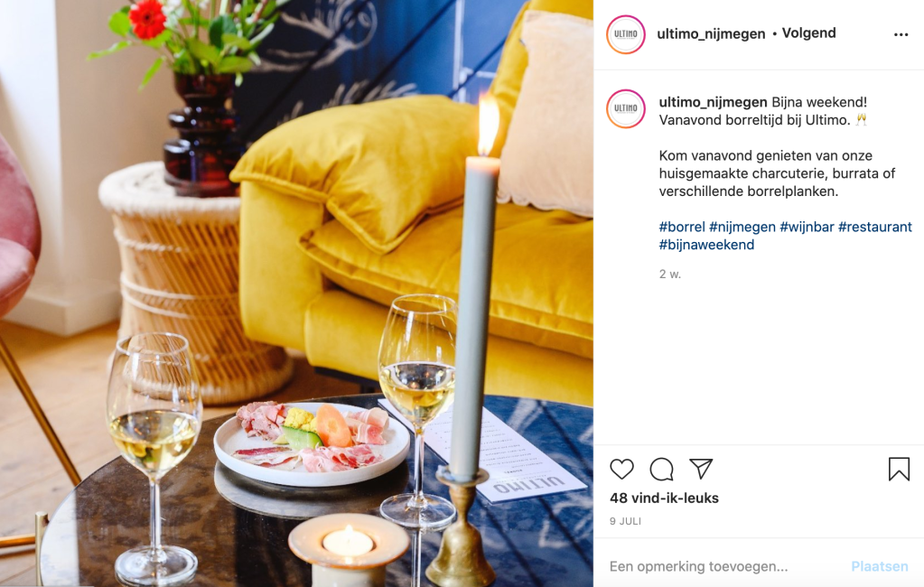Share post using paper plane icon
This screenshot has height=587, width=924.
pos(701,469)
